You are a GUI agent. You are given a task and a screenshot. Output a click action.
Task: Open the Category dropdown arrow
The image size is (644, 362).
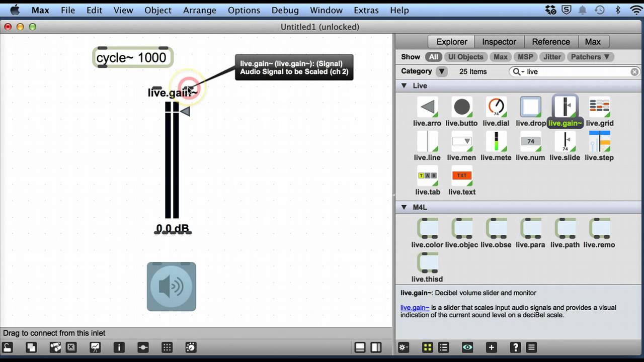(x=442, y=71)
